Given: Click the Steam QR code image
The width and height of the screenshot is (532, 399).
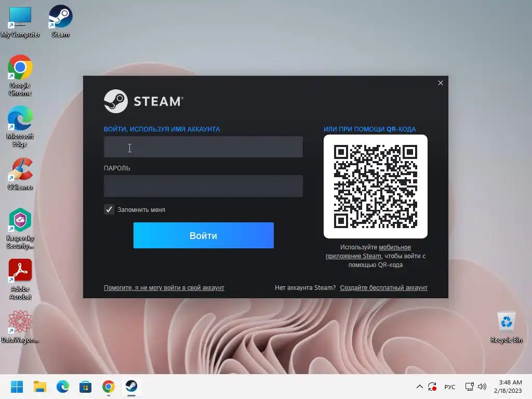Looking at the screenshot, I should coord(375,187).
